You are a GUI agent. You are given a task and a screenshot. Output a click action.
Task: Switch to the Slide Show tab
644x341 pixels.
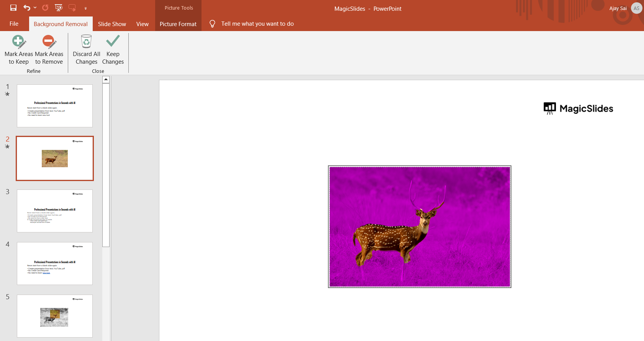click(112, 24)
